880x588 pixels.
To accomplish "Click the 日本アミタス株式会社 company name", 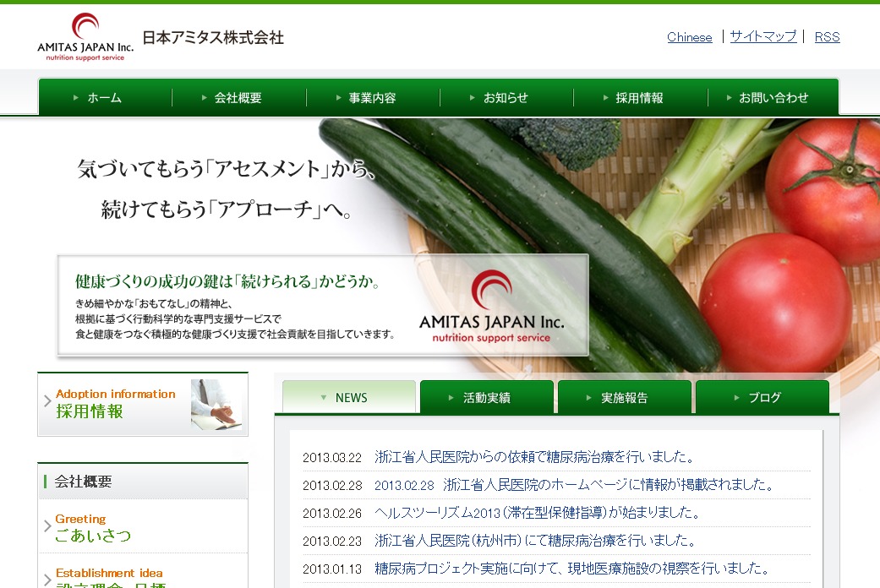I will point(213,37).
